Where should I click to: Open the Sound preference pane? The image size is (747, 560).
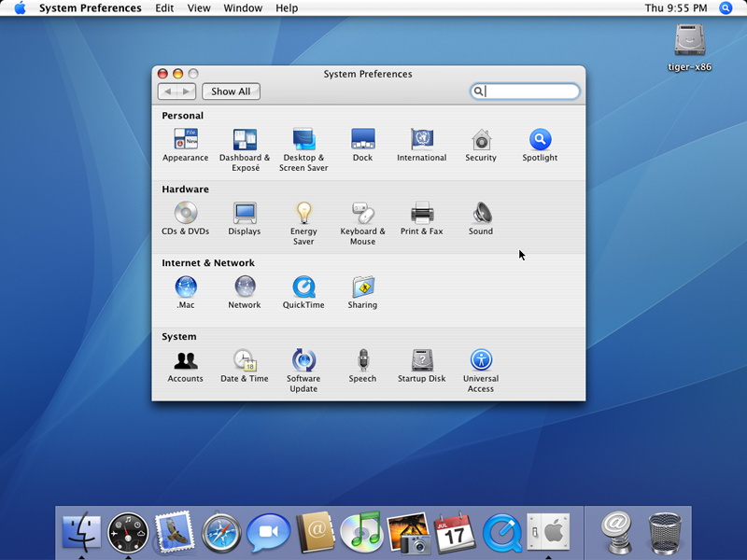point(481,214)
